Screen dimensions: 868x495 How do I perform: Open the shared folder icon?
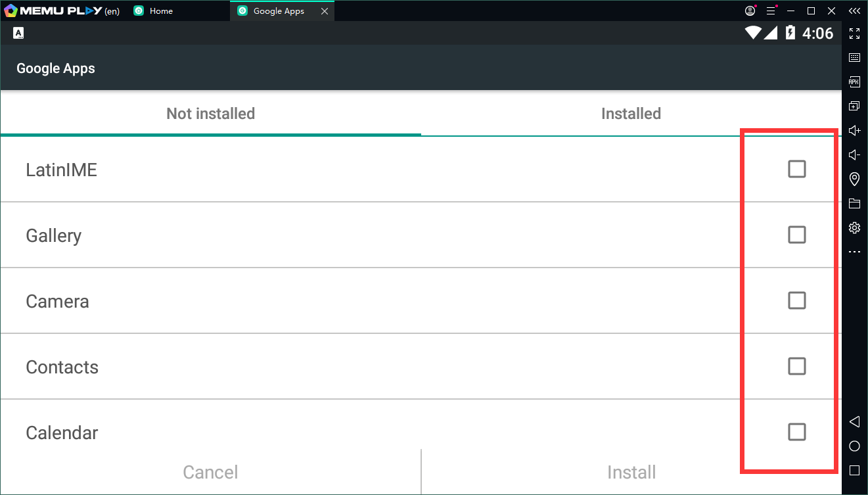click(854, 203)
